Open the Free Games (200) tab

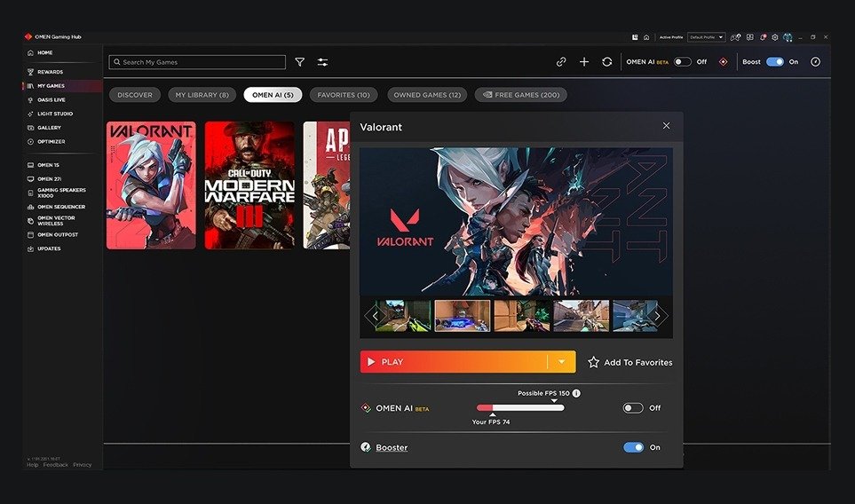[521, 95]
